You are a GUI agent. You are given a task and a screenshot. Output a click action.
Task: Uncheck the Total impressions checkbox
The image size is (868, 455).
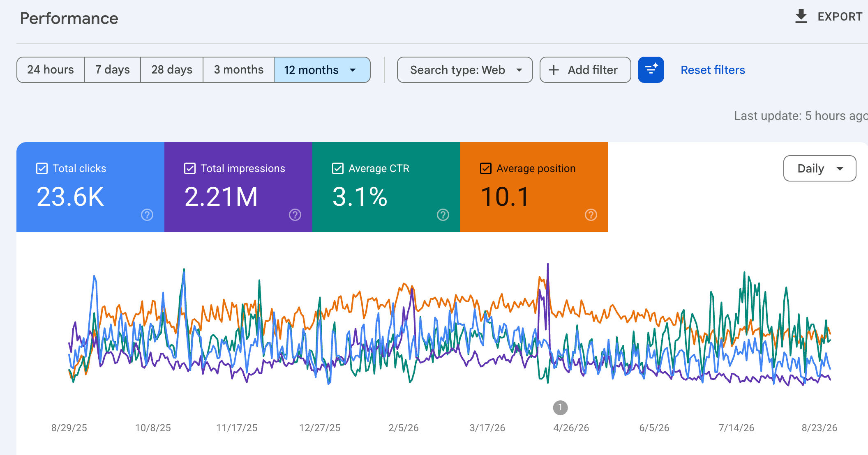click(190, 168)
